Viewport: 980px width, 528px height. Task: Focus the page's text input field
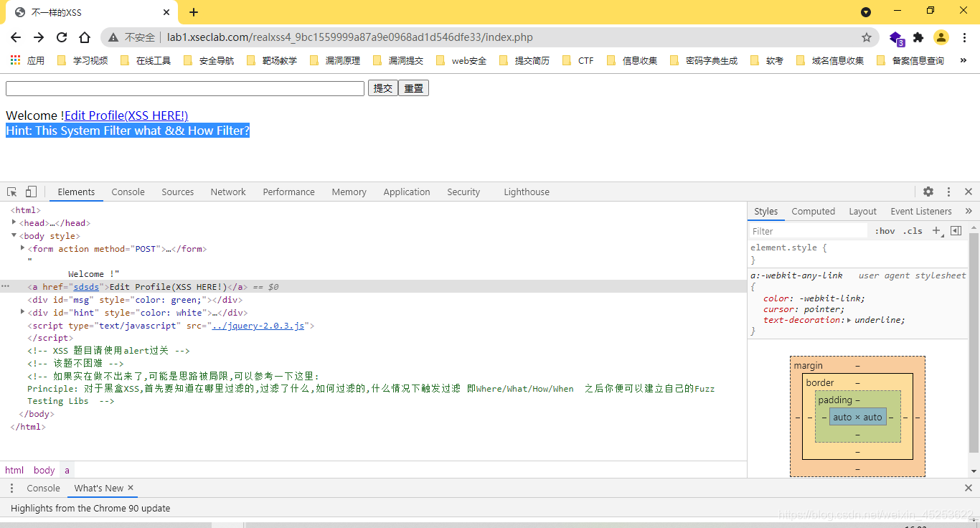(x=185, y=88)
